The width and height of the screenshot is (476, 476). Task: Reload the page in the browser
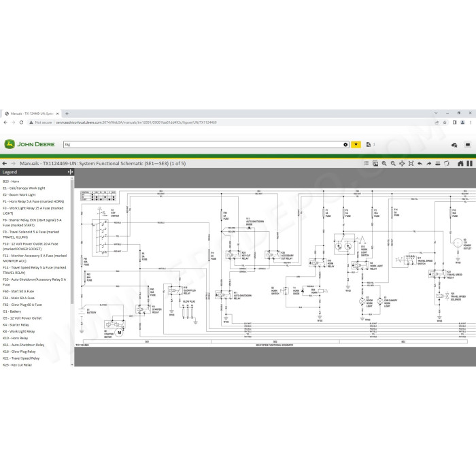click(x=21, y=122)
